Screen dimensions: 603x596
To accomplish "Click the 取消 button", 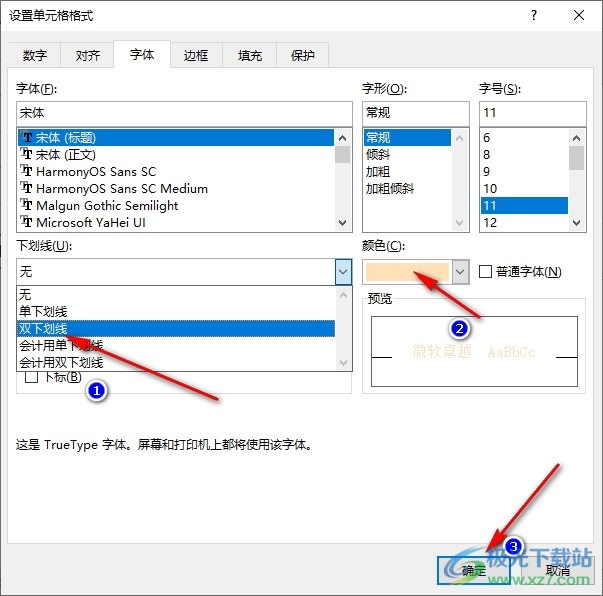I will 558,571.
